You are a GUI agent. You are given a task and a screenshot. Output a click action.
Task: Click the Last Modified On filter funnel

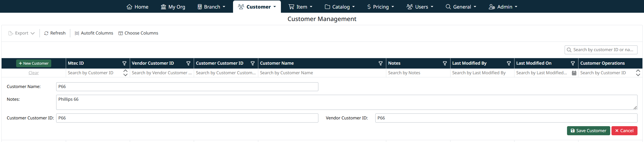pyautogui.click(x=573, y=63)
